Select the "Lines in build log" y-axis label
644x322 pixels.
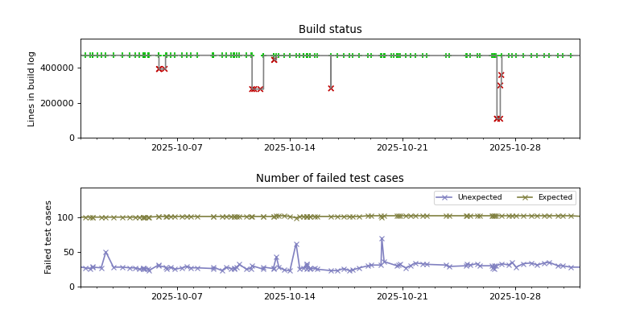pos(32,89)
